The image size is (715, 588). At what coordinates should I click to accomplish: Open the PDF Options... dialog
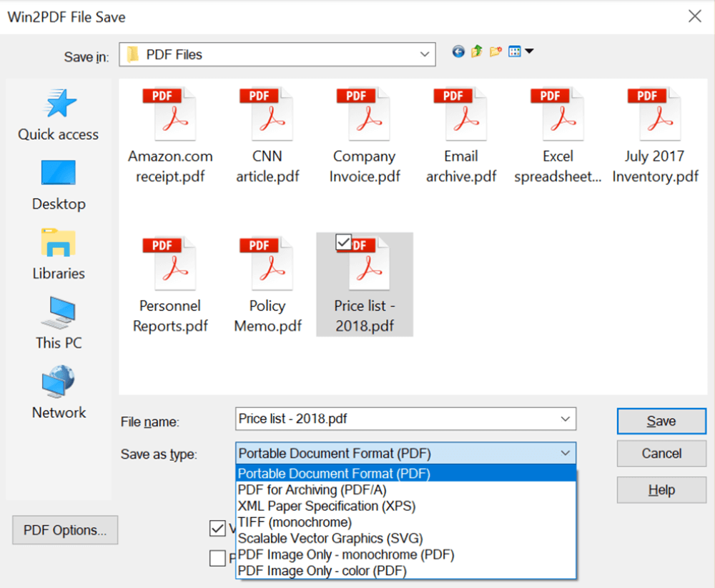[x=65, y=530]
